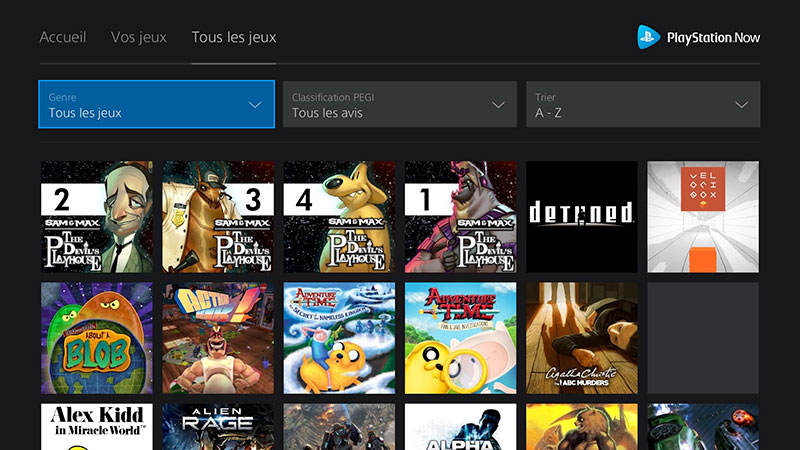800x450 pixels.
Task: Open the Genre dropdown
Action: pyautogui.click(x=156, y=105)
